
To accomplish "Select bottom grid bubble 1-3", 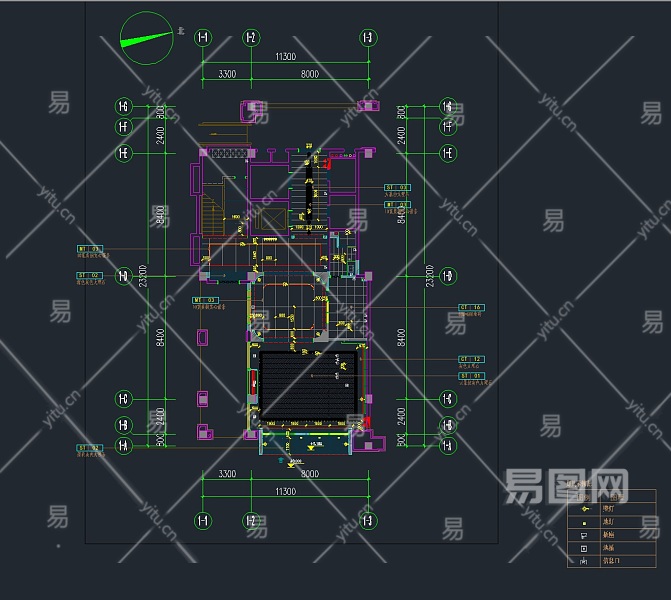I will point(368,521).
